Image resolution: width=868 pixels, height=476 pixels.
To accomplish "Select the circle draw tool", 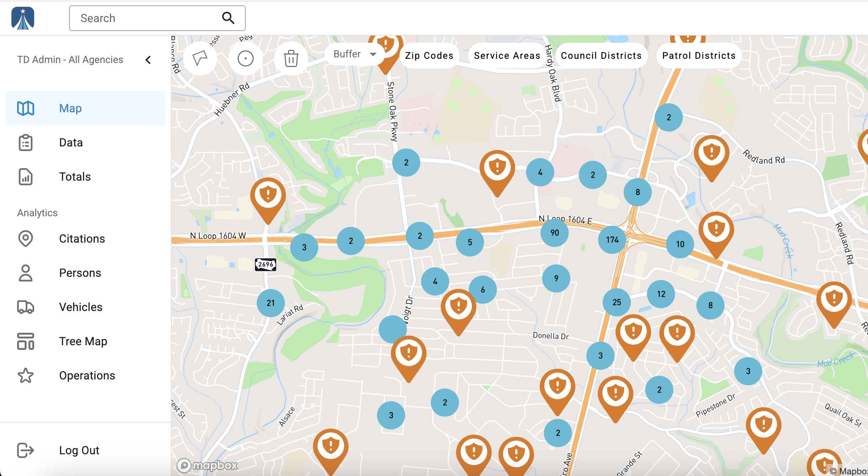I will pos(246,58).
